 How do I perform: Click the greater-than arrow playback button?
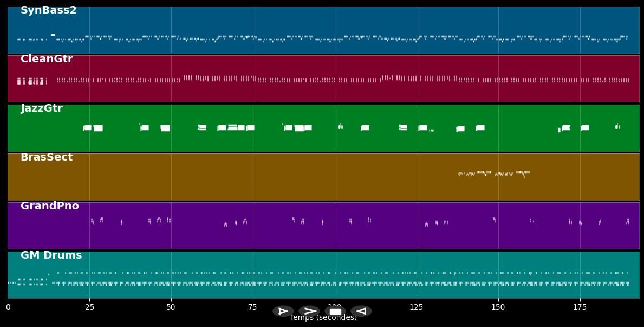[309, 311]
